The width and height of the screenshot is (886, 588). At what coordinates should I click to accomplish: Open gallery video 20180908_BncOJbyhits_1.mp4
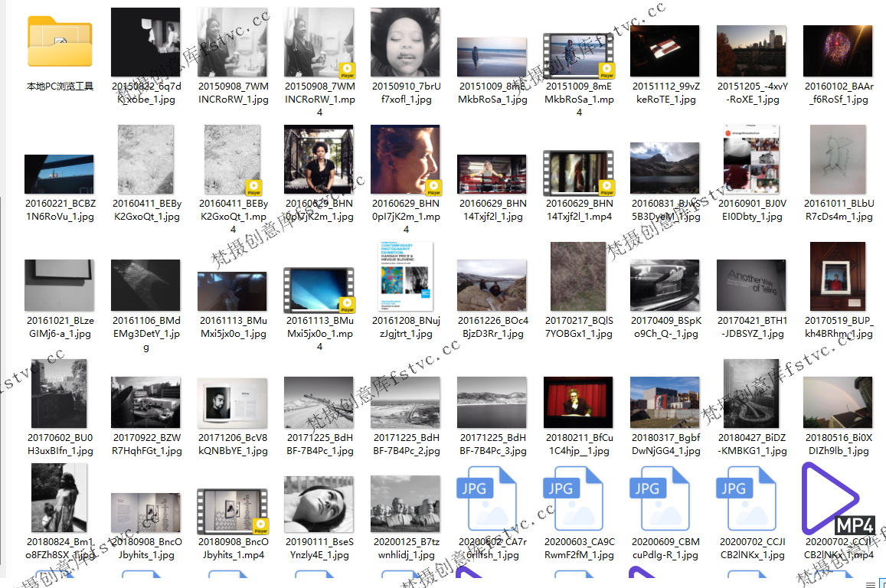pos(232,511)
